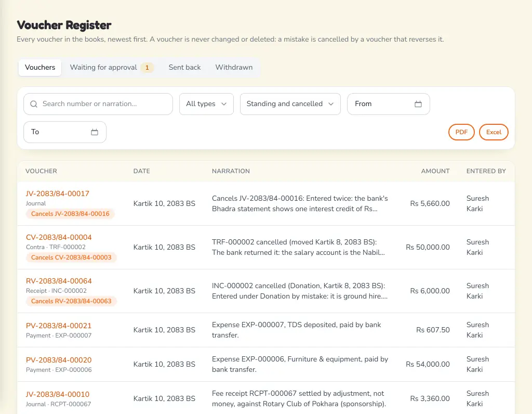532x414 pixels.
Task: Expand the All types dropdown
Action: point(206,104)
